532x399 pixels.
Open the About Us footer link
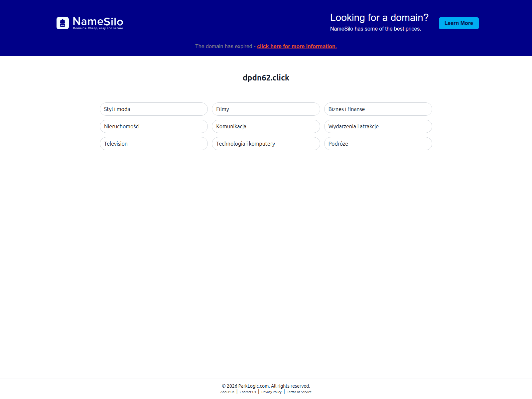click(227, 392)
